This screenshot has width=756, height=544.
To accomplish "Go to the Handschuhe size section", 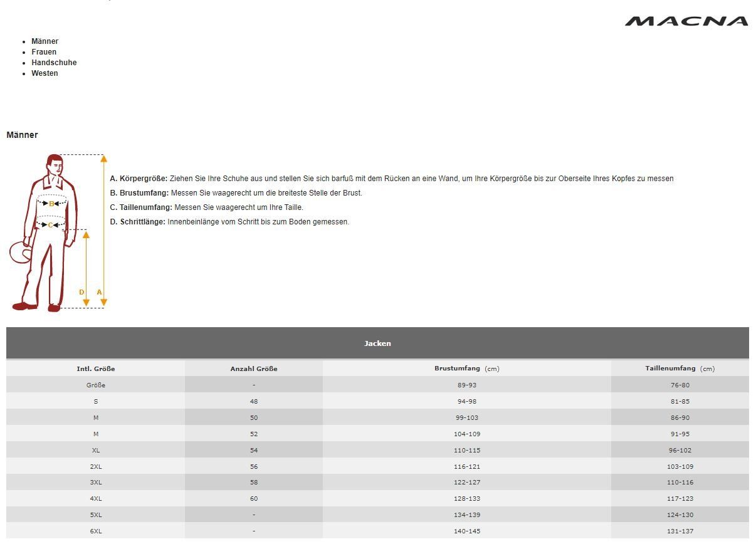I will point(54,63).
